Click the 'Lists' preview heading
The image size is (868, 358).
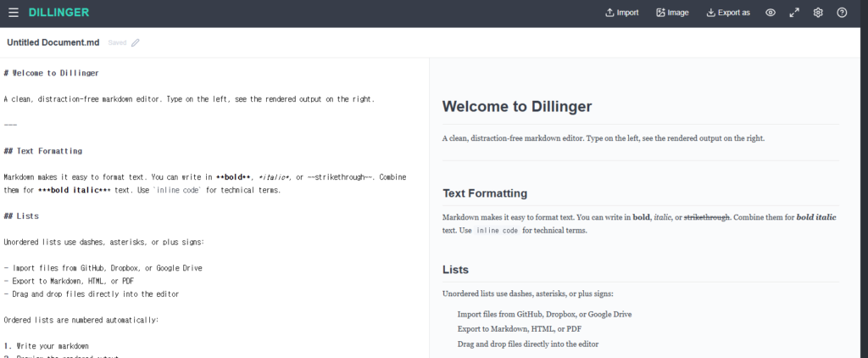[455, 270]
